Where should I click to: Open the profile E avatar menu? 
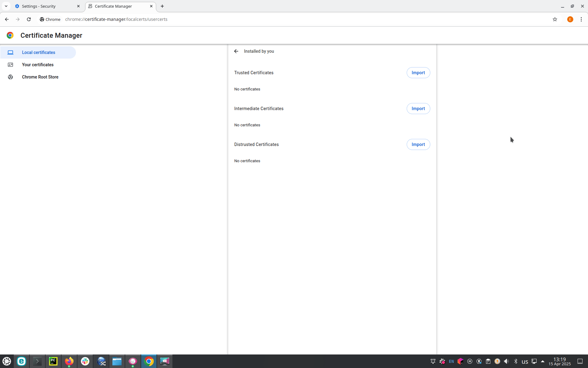coord(570,19)
